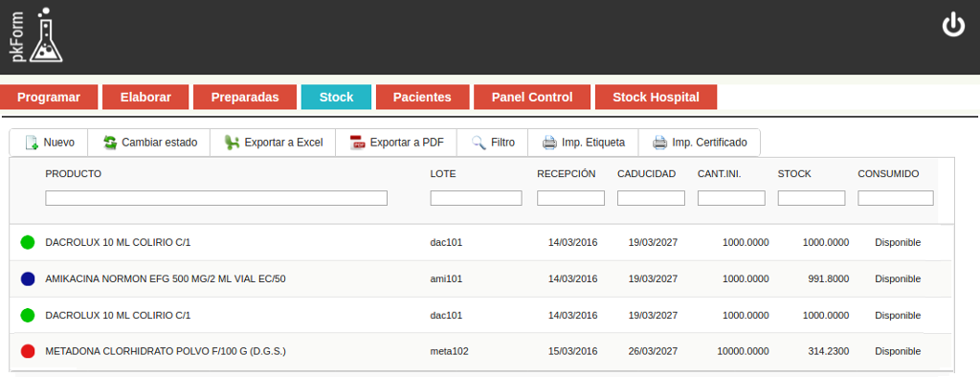Click the Filtro magnifier icon
The height and width of the screenshot is (377, 980).
coord(479,143)
